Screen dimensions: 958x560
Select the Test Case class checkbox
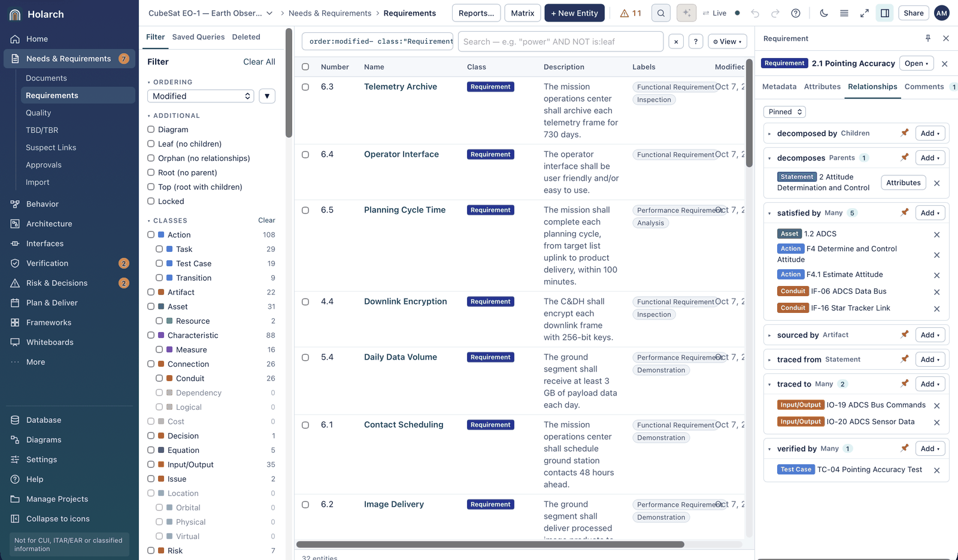[x=159, y=263]
